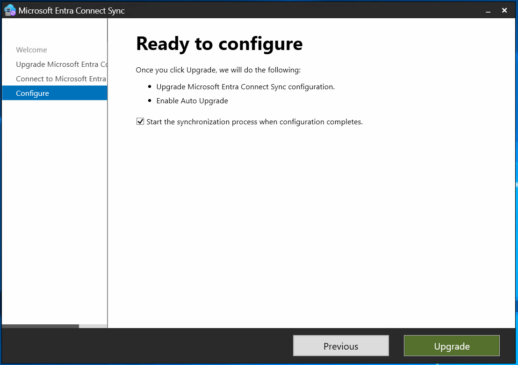The height and width of the screenshot is (365, 518).
Task: Select the Connect to Microsoft Entra step
Action: coord(61,79)
